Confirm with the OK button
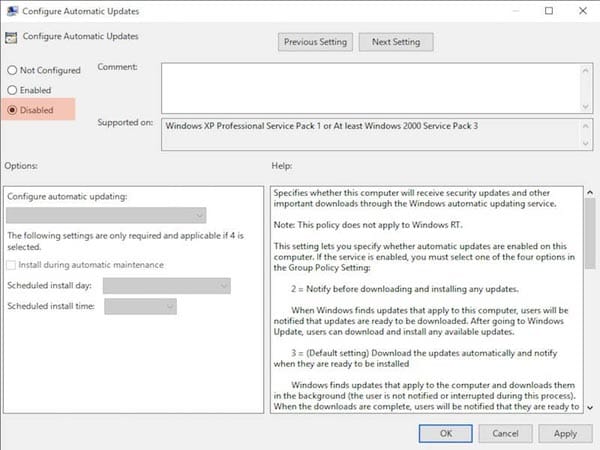Viewport: 600px width, 450px height. click(x=446, y=434)
